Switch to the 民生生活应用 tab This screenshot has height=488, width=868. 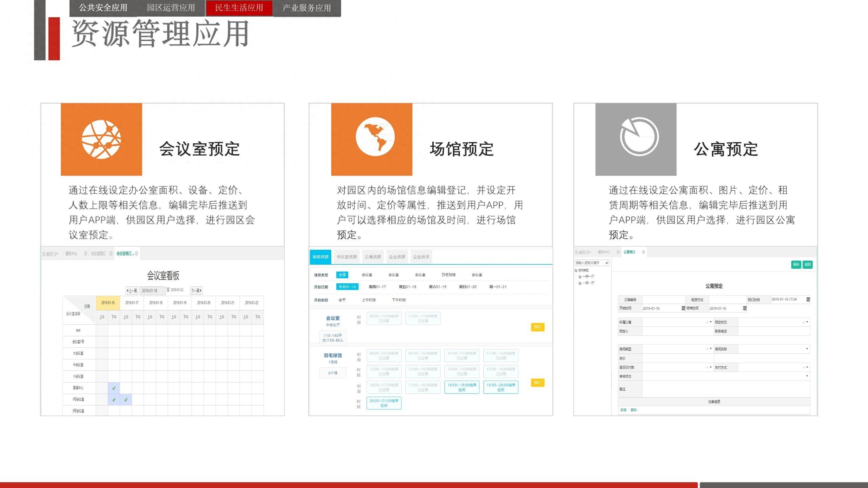pyautogui.click(x=239, y=8)
